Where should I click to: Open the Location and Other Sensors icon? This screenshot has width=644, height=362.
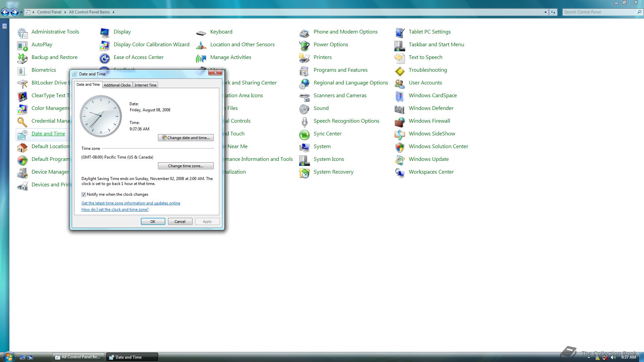[201, 45]
